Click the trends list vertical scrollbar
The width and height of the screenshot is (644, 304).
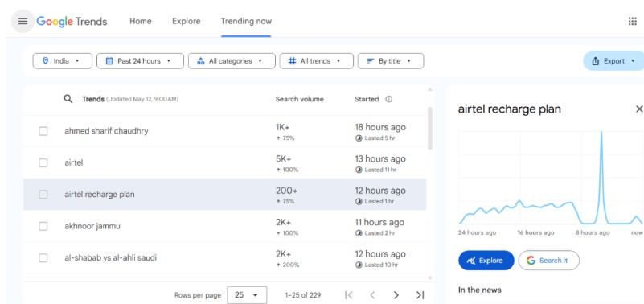(429, 128)
